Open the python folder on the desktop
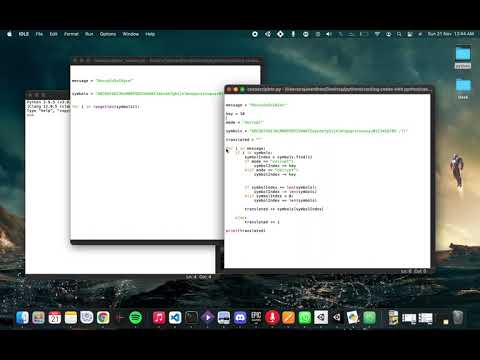This screenshot has width=480, height=360. 463,57
